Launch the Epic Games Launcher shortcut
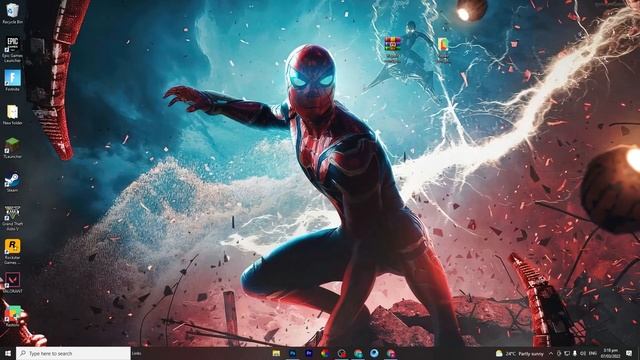This screenshot has height=360, width=640. pos(12,49)
